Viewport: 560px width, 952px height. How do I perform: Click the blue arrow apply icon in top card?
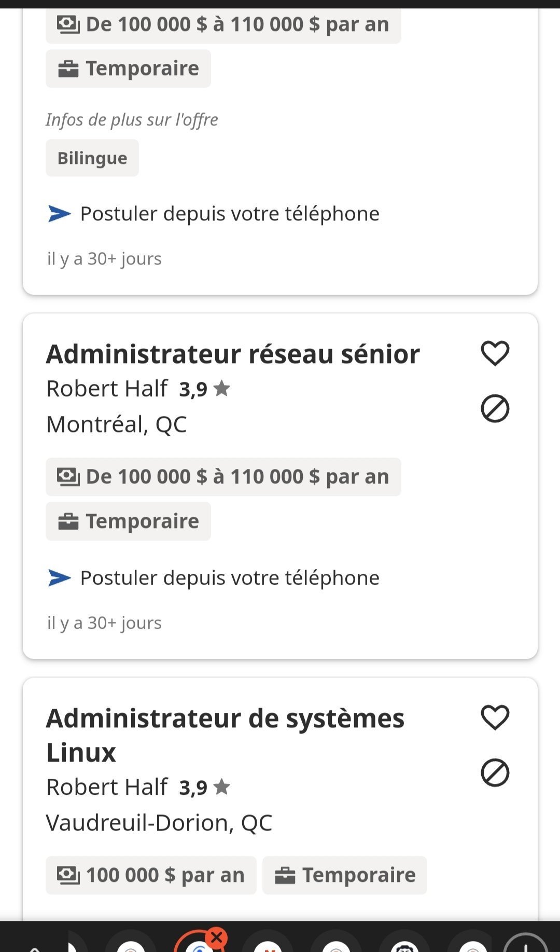click(59, 213)
